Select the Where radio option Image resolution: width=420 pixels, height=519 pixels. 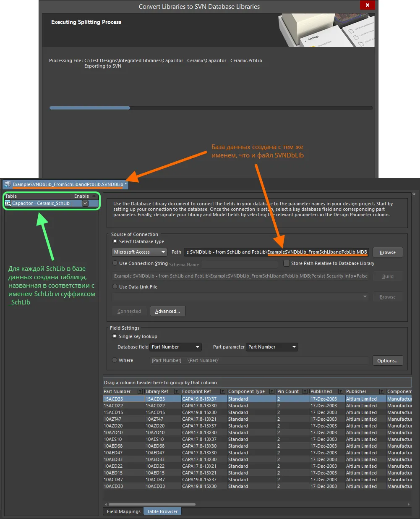coord(115,360)
